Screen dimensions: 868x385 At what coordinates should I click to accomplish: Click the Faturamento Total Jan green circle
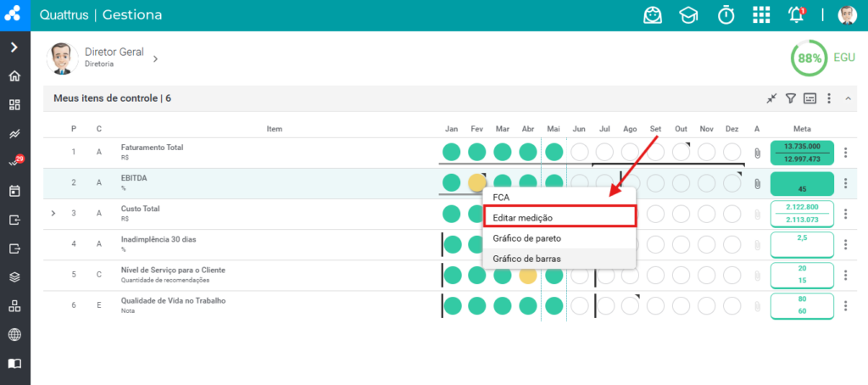(x=451, y=152)
